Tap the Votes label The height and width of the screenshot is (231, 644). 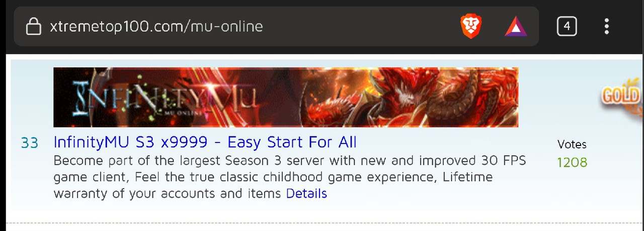pos(572,144)
